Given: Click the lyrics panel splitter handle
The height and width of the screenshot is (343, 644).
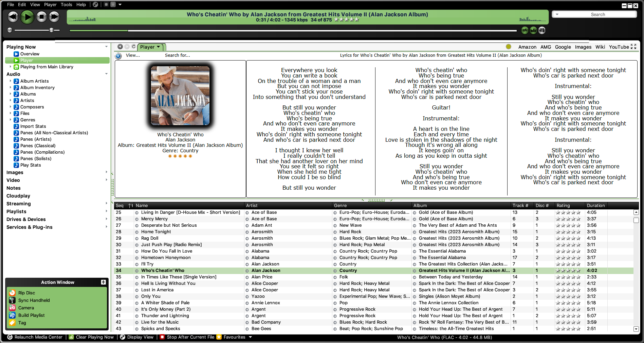Looking at the screenshot, I should point(376,200).
